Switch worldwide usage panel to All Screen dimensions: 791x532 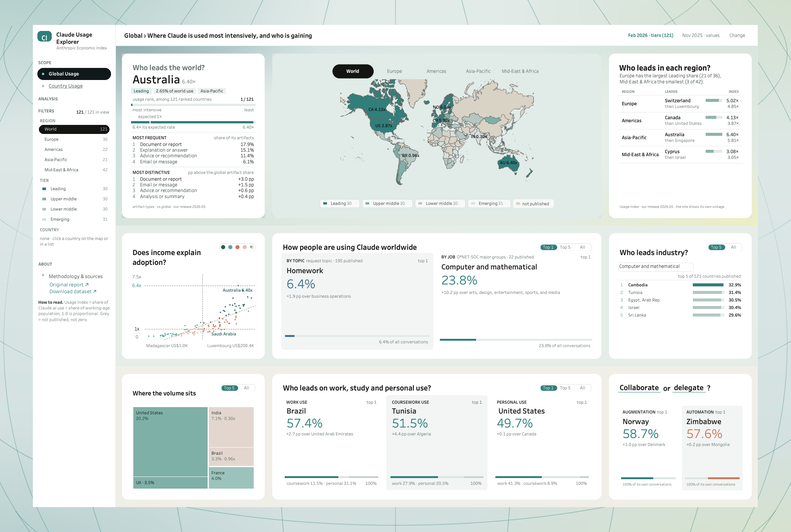[583, 247]
